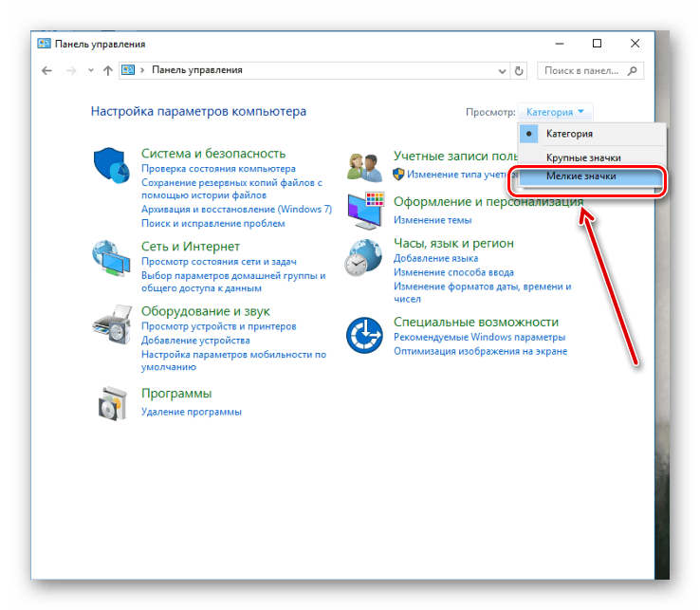Open Просмотр состояния сети и задач

(219, 262)
